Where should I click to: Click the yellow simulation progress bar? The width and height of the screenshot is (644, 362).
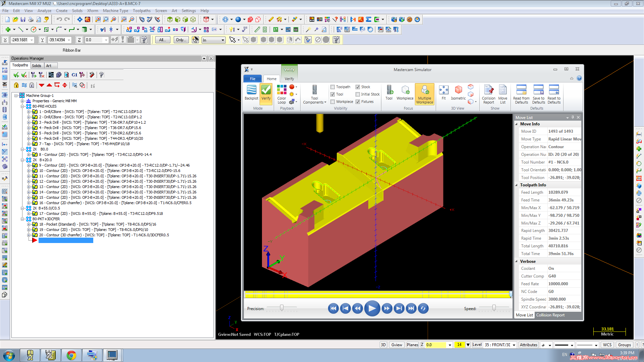point(378,294)
